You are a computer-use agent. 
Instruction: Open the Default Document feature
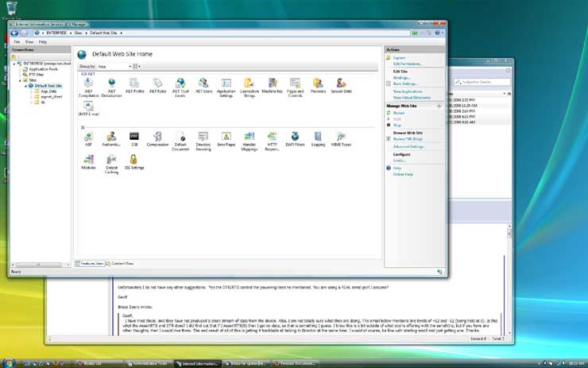pos(180,141)
